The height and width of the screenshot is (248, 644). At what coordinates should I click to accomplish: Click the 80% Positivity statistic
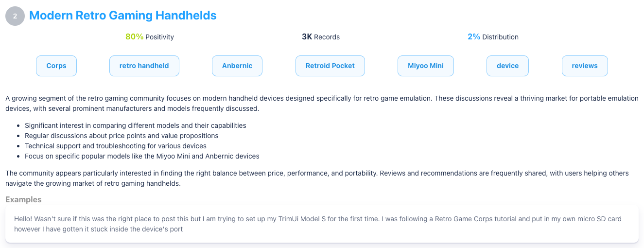pyautogui.click(x=150, y=37)
